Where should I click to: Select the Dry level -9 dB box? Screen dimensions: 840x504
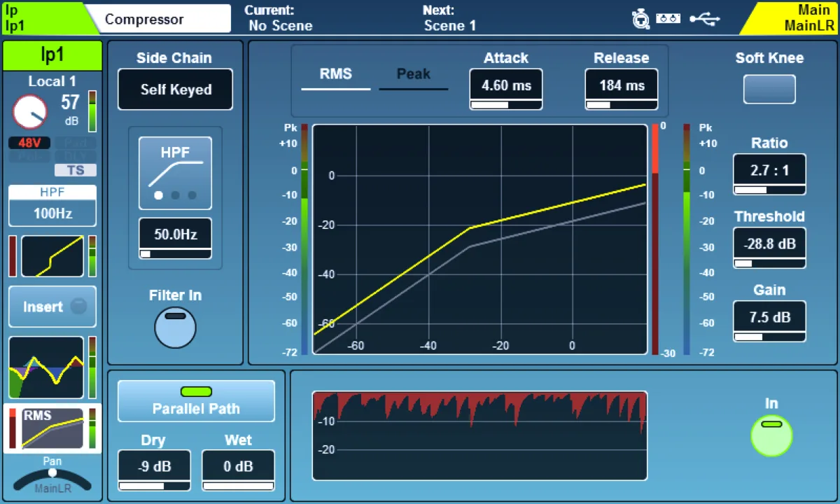point(154,470)
